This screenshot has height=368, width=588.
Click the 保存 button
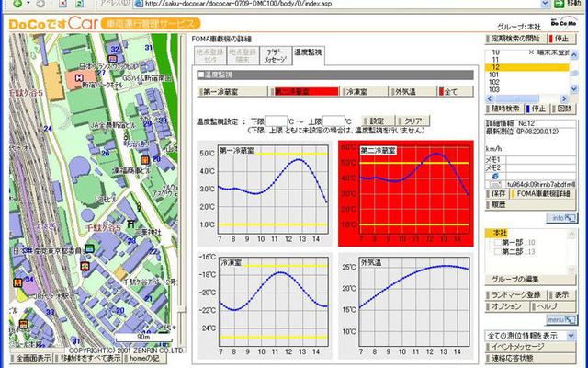tap(496, 194)
